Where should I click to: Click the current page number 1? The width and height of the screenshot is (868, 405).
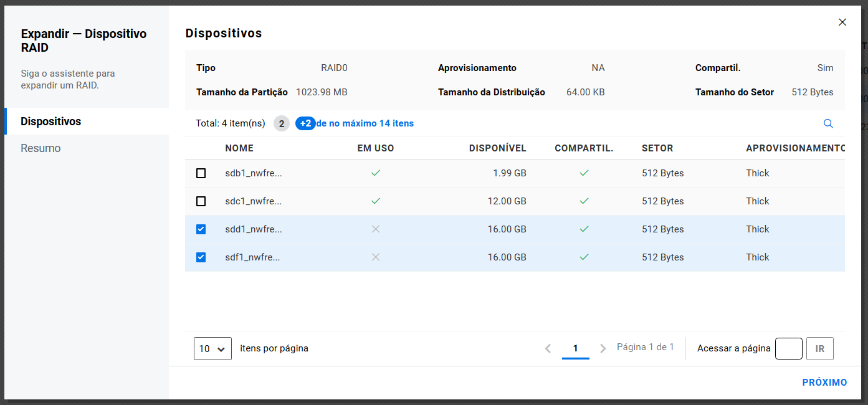575,348
